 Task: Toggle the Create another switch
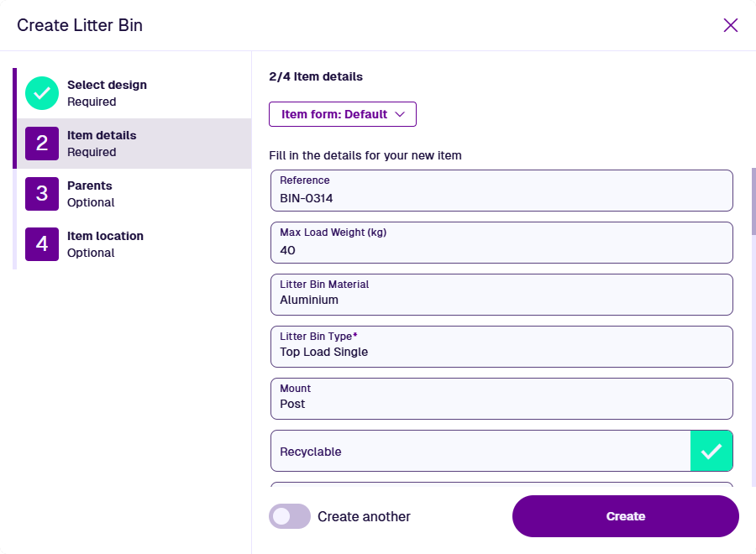click(289, 516)
